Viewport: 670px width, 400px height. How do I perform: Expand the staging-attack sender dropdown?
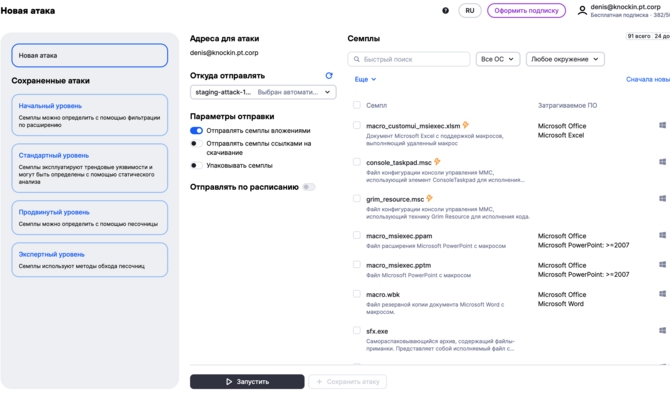263,92
